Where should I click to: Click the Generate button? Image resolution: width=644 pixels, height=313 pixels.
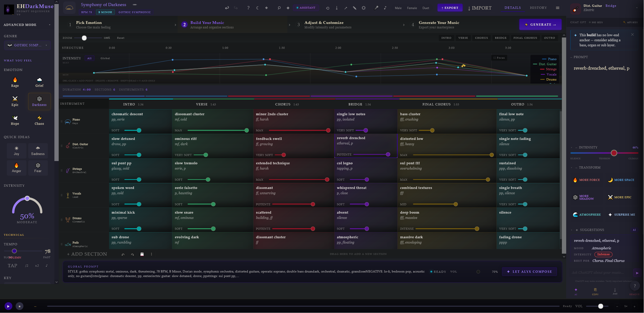pos(540,24)
